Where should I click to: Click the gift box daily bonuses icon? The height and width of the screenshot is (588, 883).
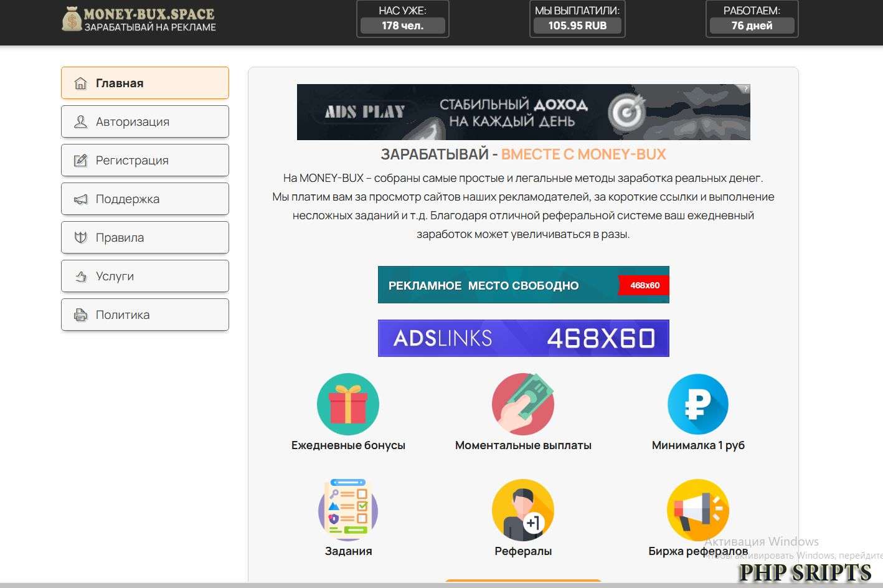coord(347,404)
